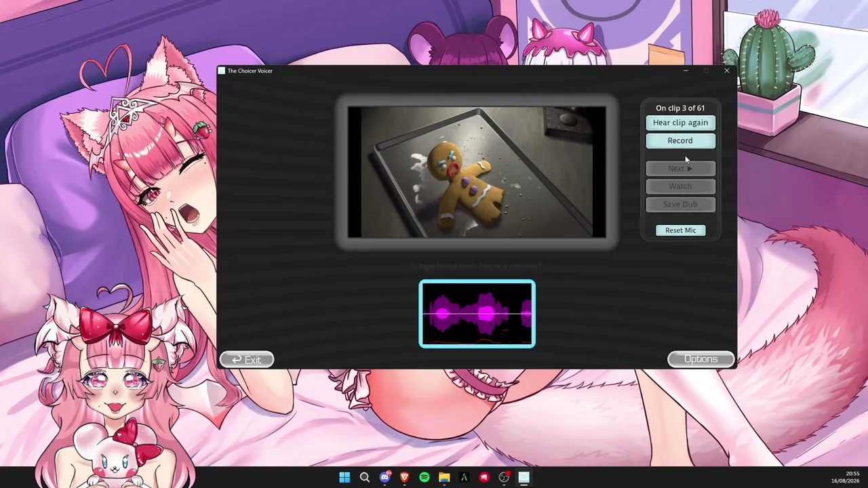
Task: Click the Watch button
Action: tap(680, 186)
